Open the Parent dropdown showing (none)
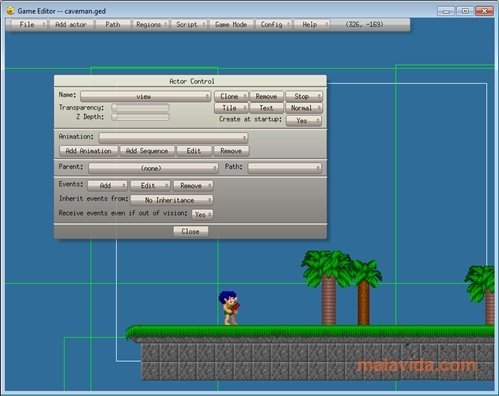The image size is (499, 396). (x=153, y=168)
